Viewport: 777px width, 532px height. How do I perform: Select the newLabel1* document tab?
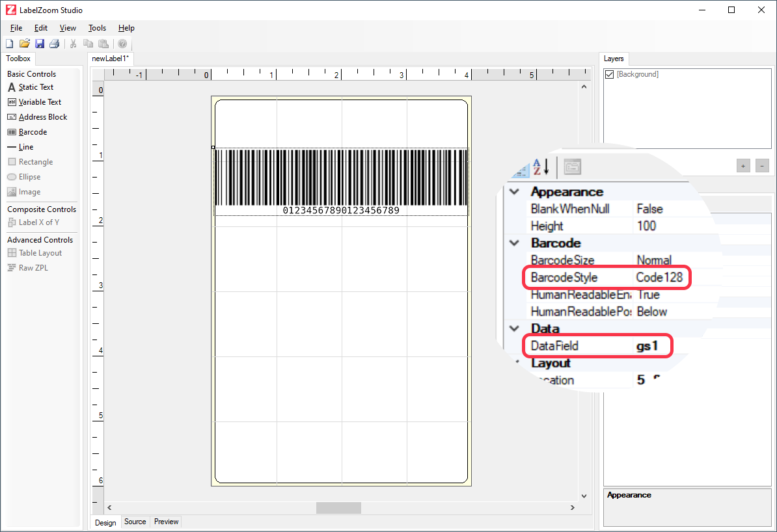coord(111,59)
